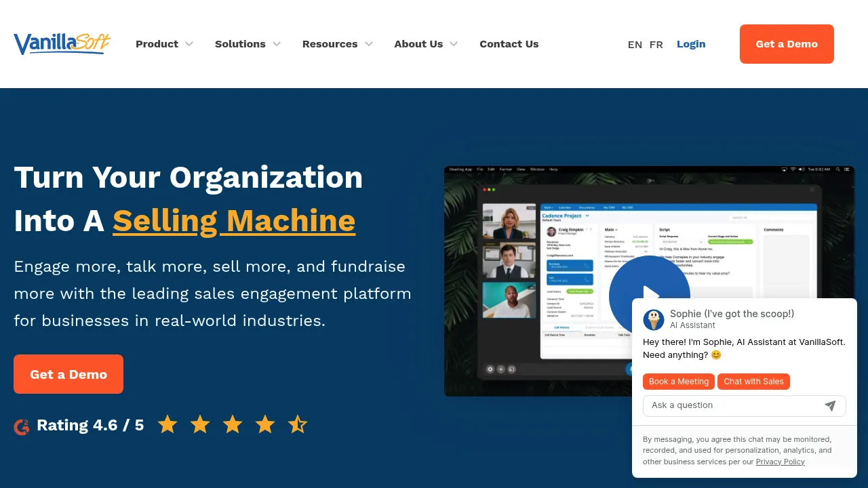Choose Chat with Sales option

tap(753, 382)
